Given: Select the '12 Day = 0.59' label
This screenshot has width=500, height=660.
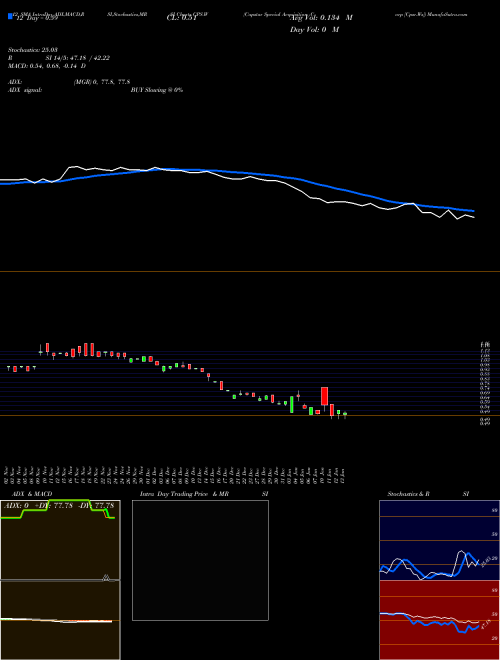Looking at the screenshot, I should 36,19.
